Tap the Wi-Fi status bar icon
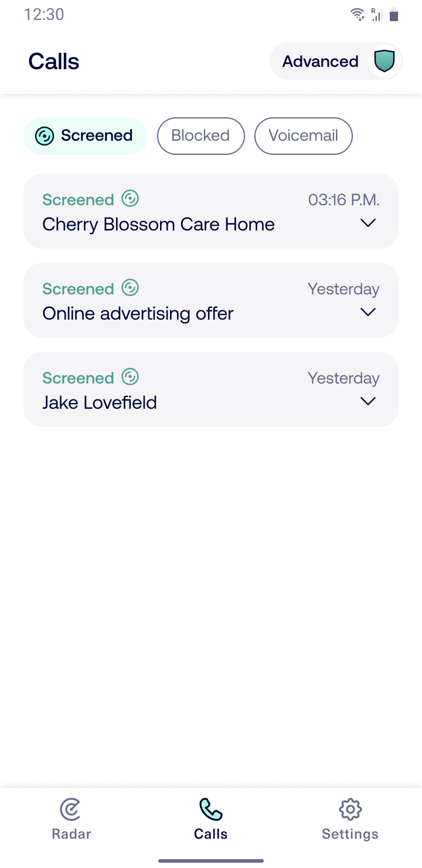The width and height of the screenshot is (422, 868). [357, 15]
